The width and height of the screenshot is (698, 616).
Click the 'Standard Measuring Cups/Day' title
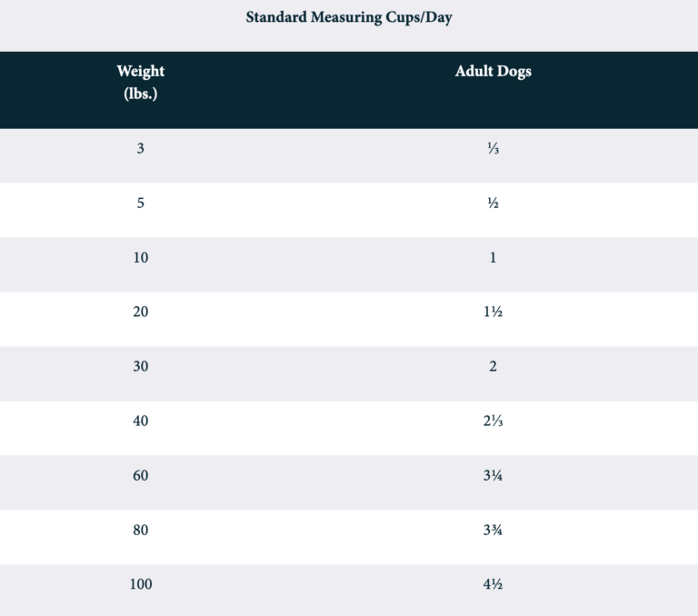[349, 18]
